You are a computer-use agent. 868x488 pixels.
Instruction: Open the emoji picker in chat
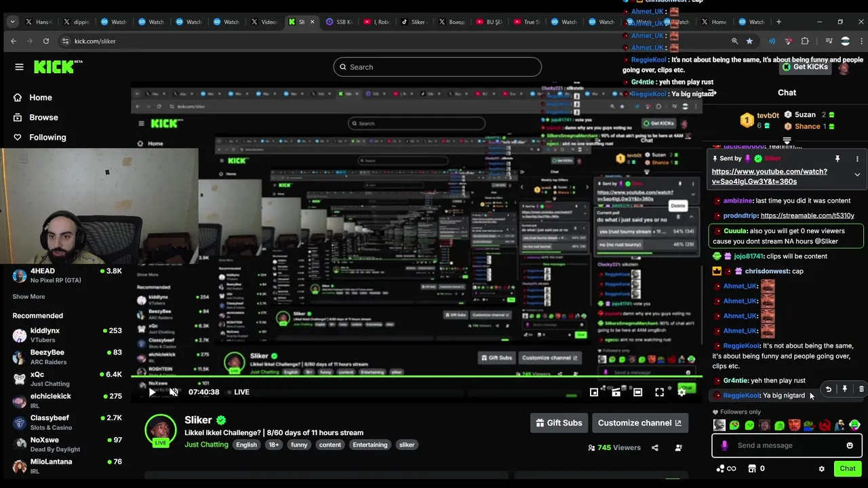click(x=850, y=445)
